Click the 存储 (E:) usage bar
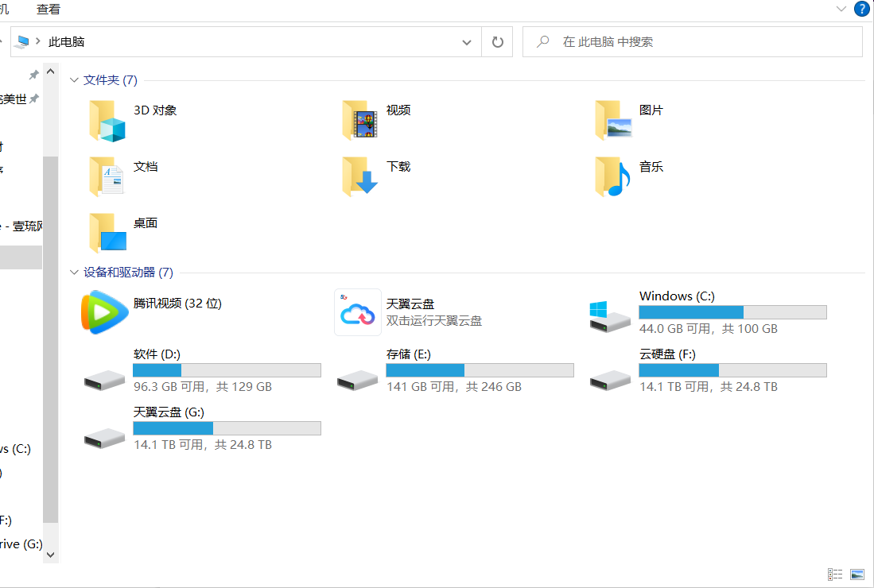This screenshot has width=874, height=588. point(480,370)
